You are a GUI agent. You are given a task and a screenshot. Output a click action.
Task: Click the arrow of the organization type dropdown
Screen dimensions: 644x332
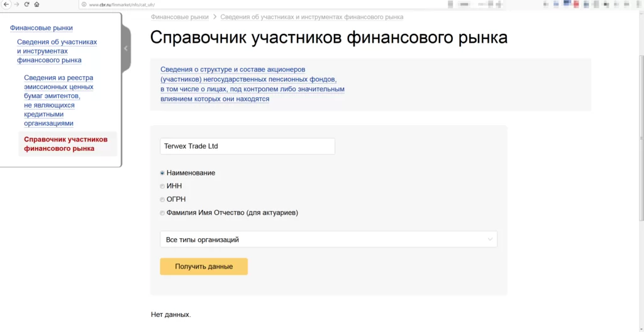pyautogui.click(x=490, y=240)
